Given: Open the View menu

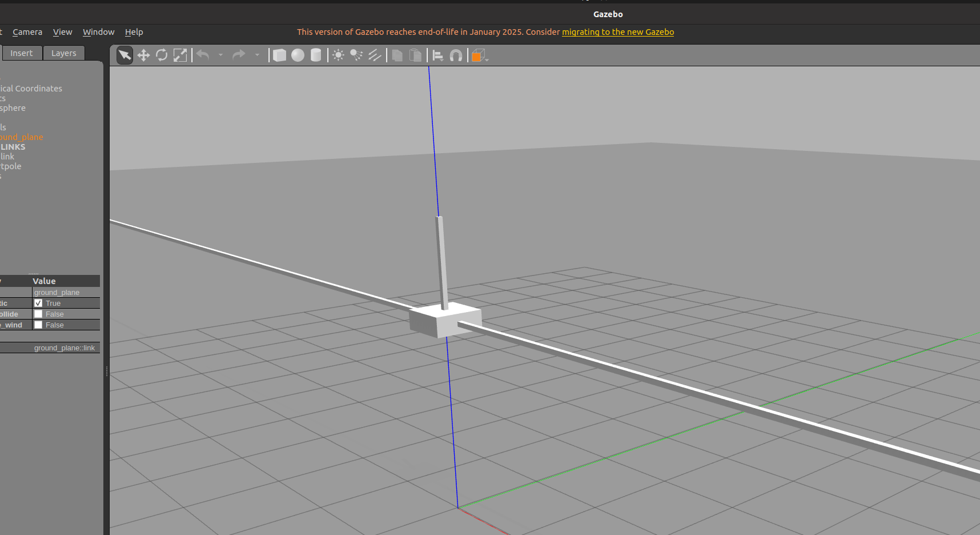Looking at the screenshot, I should click(x=62, y=32).
